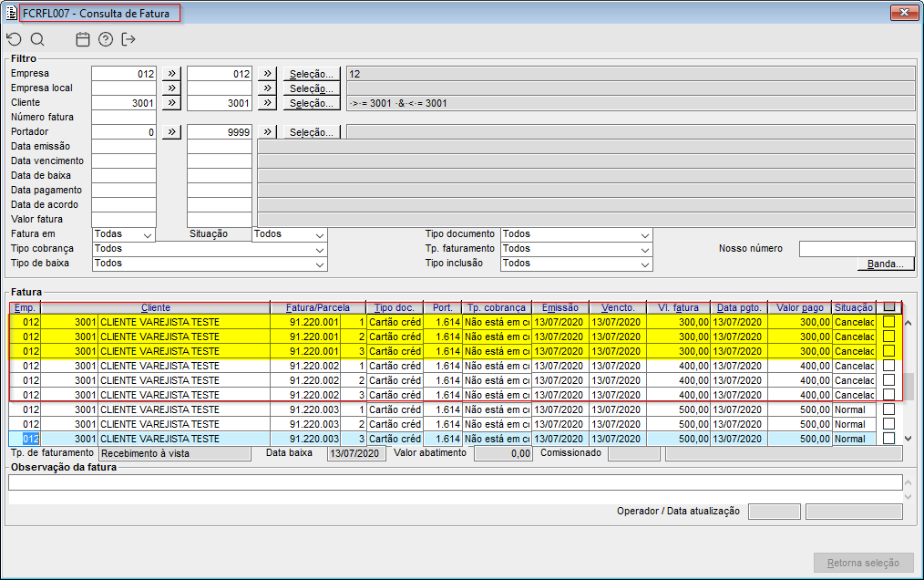
Task: Click the Seleção button for Empresa
Action: pyautogui.click(x=311, y=74)
